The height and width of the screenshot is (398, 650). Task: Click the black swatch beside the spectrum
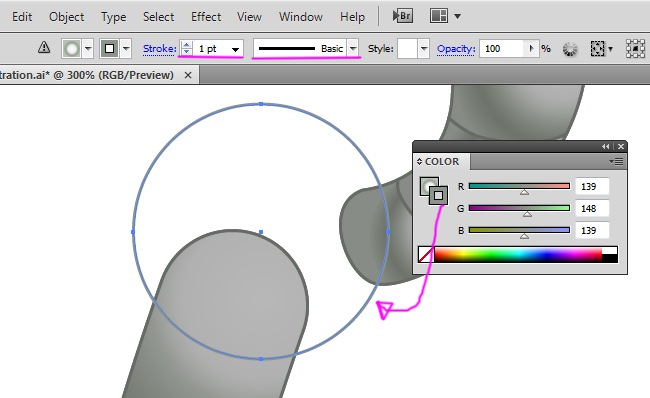coord(610,258)
